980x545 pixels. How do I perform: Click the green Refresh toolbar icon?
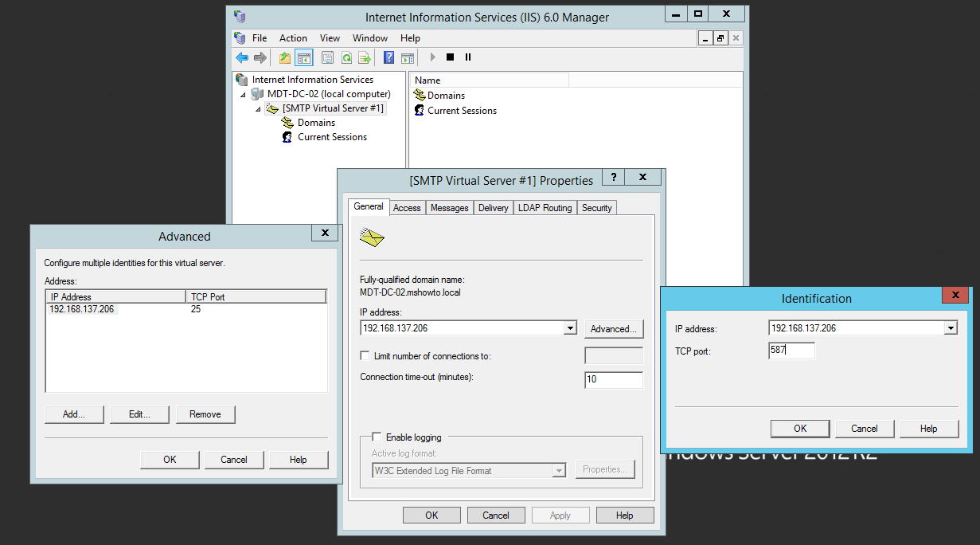[x=346, y=57]
